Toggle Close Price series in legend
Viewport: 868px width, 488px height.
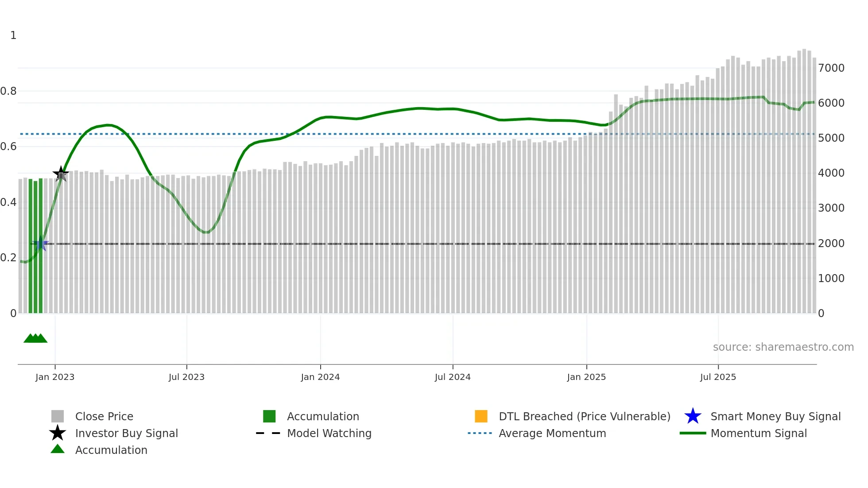104,416
